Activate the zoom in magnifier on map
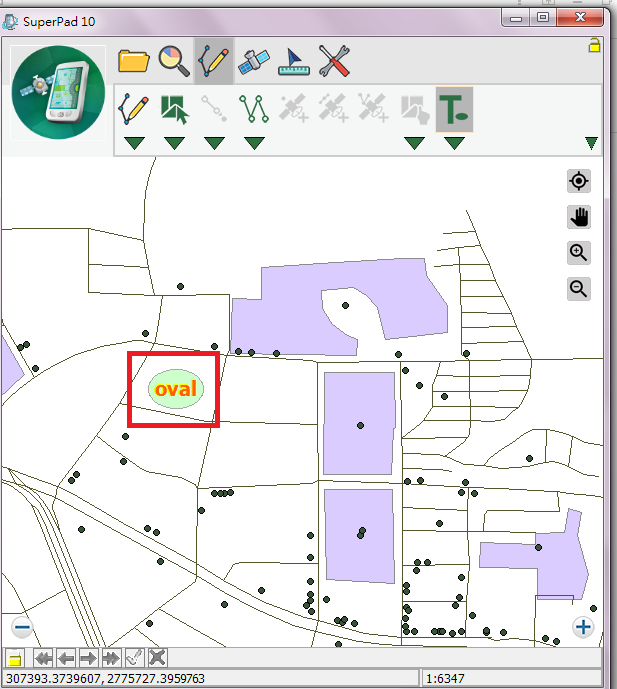 click(x=579, y=253)
